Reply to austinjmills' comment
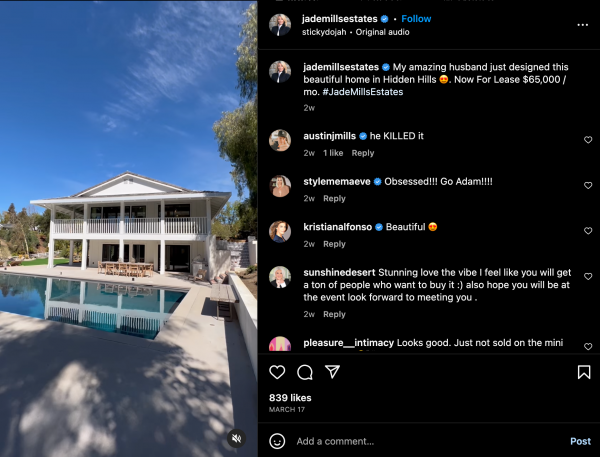This screenshot has width=600, height=457. tap(363, 153)
